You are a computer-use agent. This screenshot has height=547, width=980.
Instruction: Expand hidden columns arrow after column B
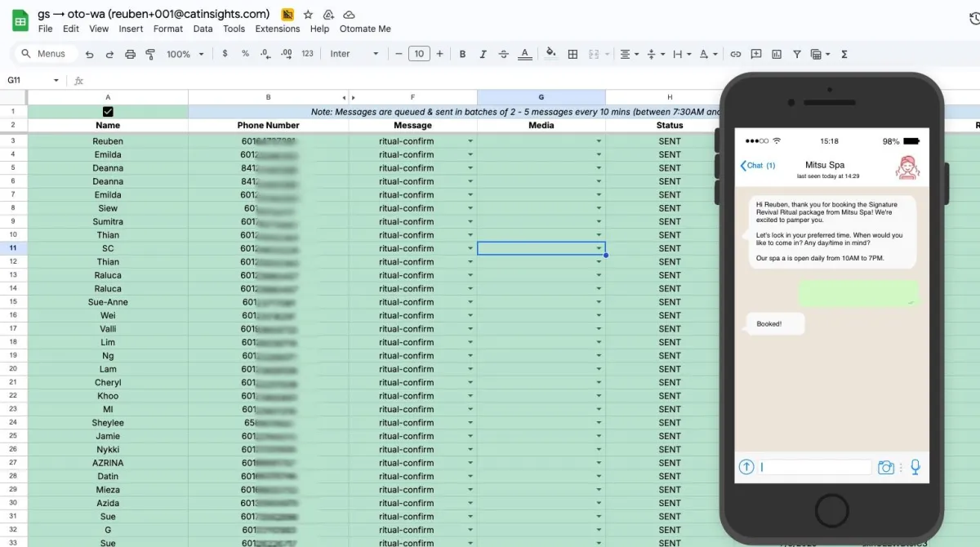point(353,96)
